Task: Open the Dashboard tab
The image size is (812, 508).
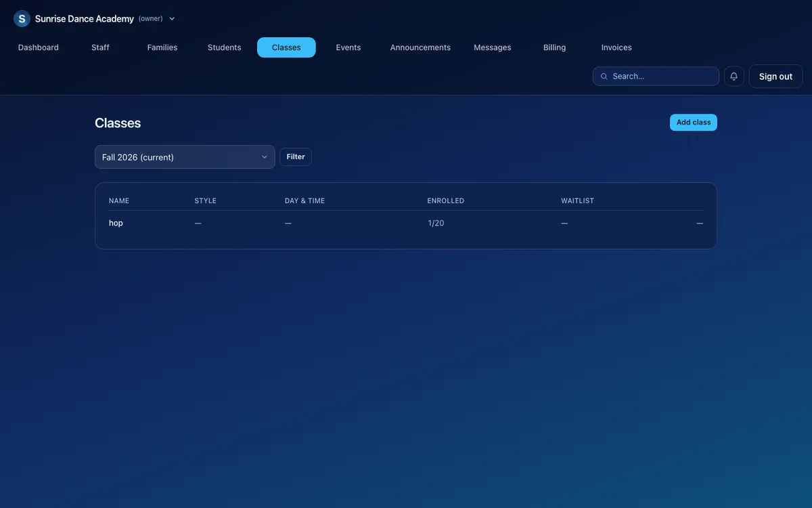Action: [x=39, y=47]
